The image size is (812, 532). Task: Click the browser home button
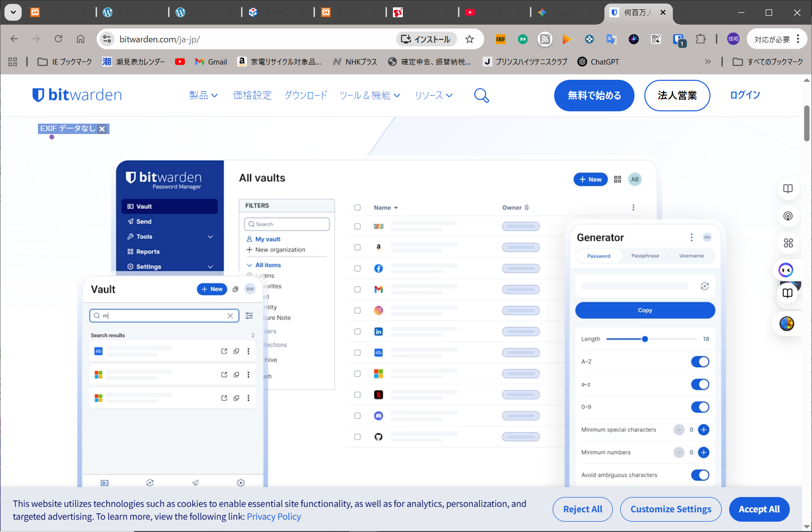(80, 39)
